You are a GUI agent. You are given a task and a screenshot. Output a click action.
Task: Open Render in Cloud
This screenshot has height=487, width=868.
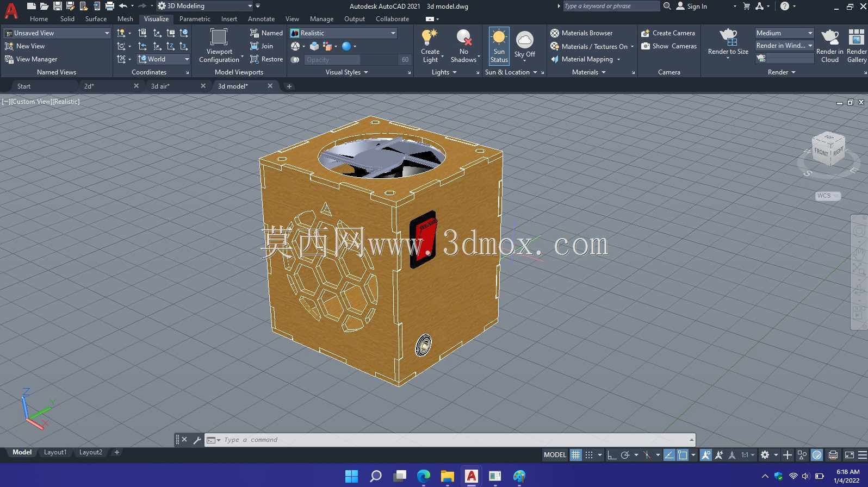click(830, 46)
